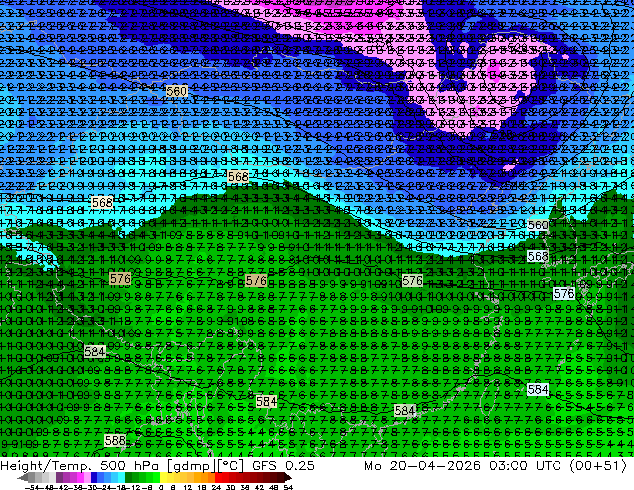Screen dimensions: 634x490
Task: Click the rightmost 576 contour label
Action: coord(564,294)
